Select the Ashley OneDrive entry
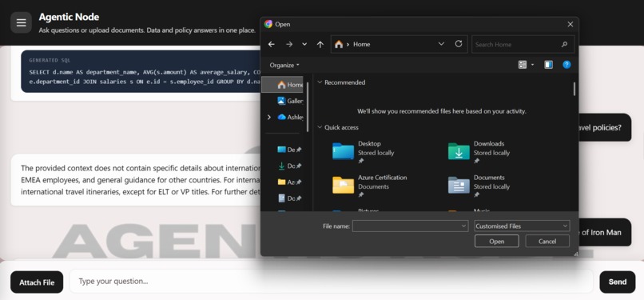The height and width of the screenshot is (300, 644). point(290,117)
